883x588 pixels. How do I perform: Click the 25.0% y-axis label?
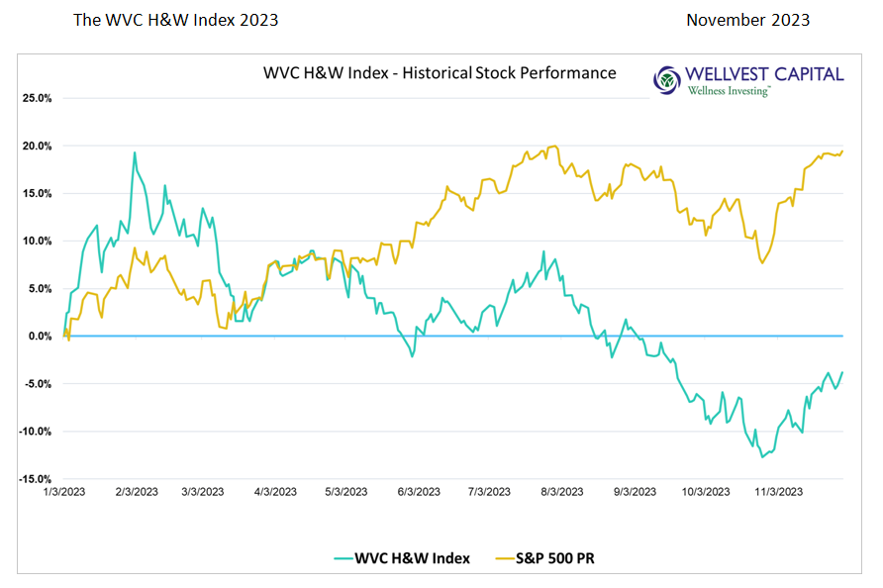tap(35, 98)
